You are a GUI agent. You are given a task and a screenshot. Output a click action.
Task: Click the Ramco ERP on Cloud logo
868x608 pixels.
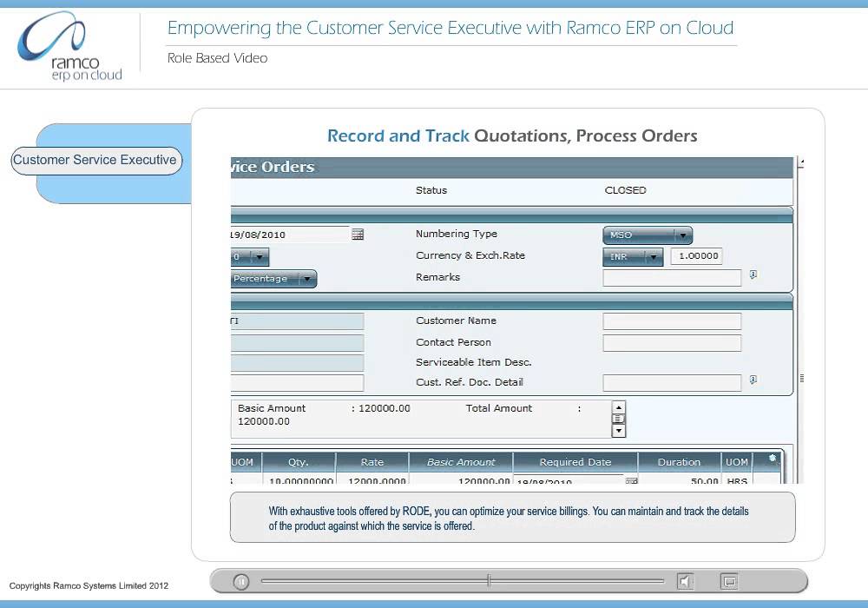(69, 48)
